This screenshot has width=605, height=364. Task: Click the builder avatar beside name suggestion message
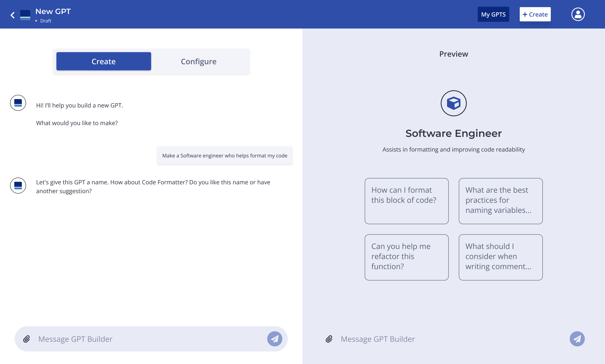(18, 186)
